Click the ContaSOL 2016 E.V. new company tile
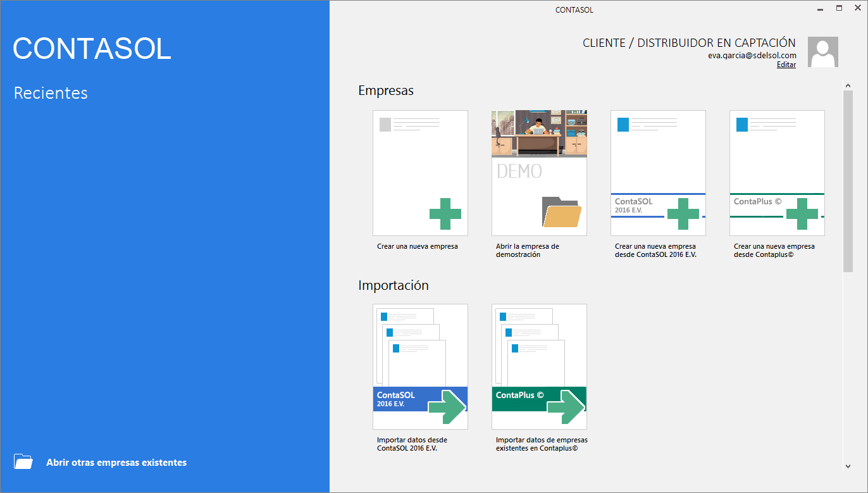The image size is (868, 493). pos(658,173)
